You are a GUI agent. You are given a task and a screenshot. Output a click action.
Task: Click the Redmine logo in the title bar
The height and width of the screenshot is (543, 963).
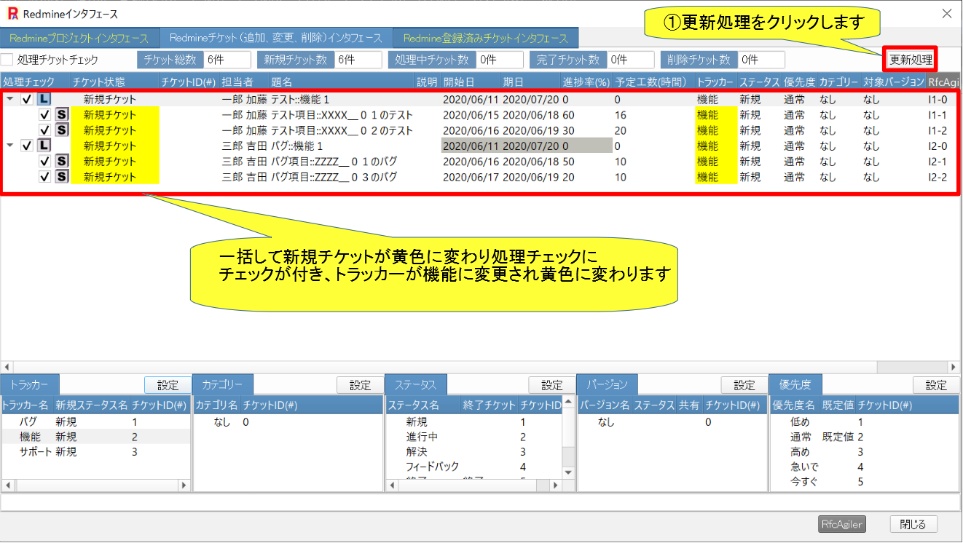point(12,14)
